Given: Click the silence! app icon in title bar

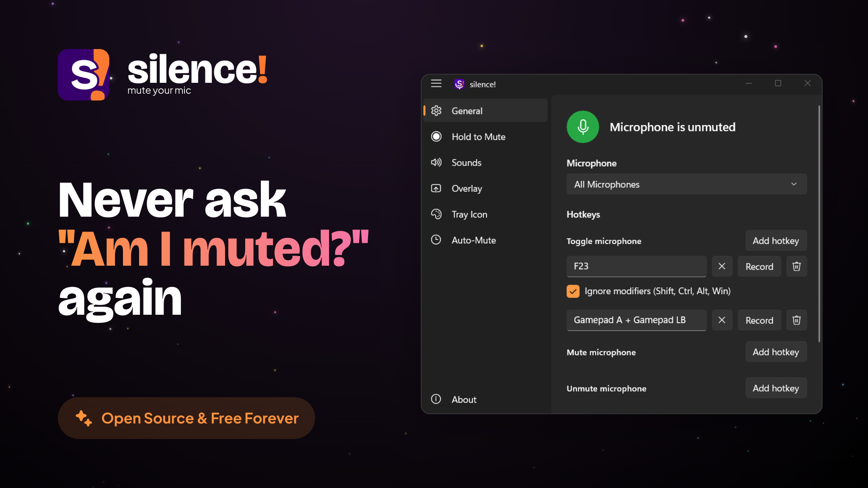Looking at the screenshot, I should tap(459, 84).
